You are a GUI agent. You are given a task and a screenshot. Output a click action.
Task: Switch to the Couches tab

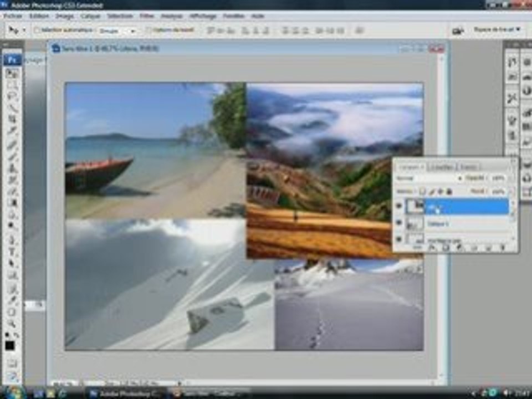[x=442, y=167]
